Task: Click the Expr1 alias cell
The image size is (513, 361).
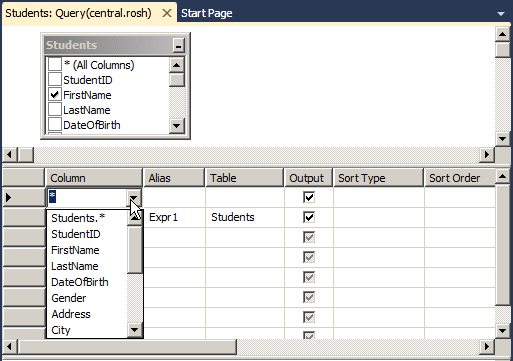Action: point(174,217)
